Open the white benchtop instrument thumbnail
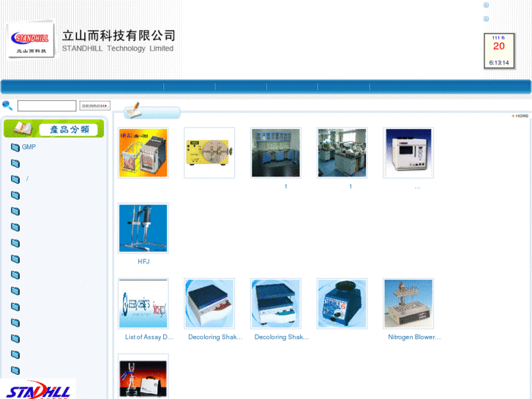The height and width of the screenshot is (399, 532). pyautogui.click(x=408, y=153)
